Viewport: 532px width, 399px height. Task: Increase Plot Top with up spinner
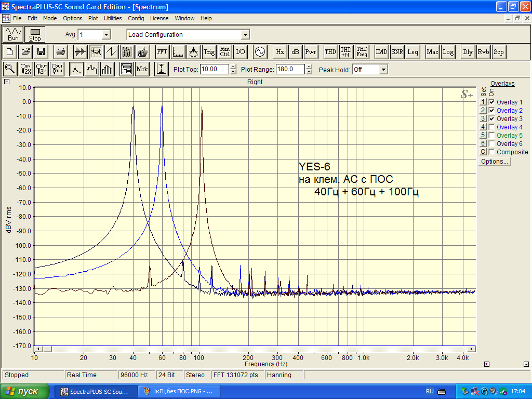pos(233,67)
